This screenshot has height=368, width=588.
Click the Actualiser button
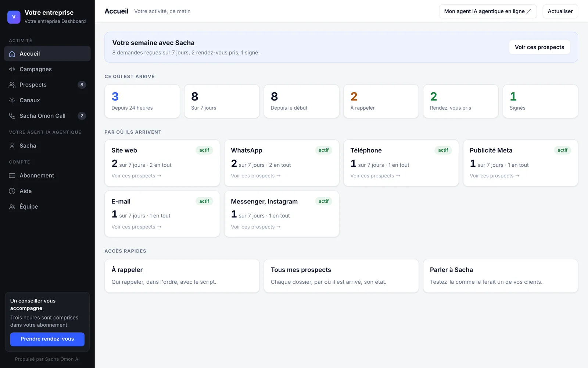pyautogui.click(x=560, y=11)
